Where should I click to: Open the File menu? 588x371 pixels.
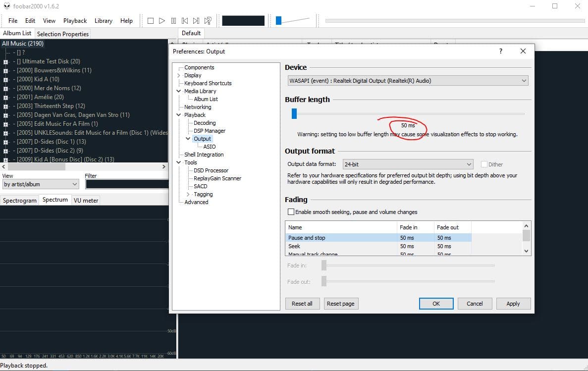pyautogui.click(x=13, y=21)
